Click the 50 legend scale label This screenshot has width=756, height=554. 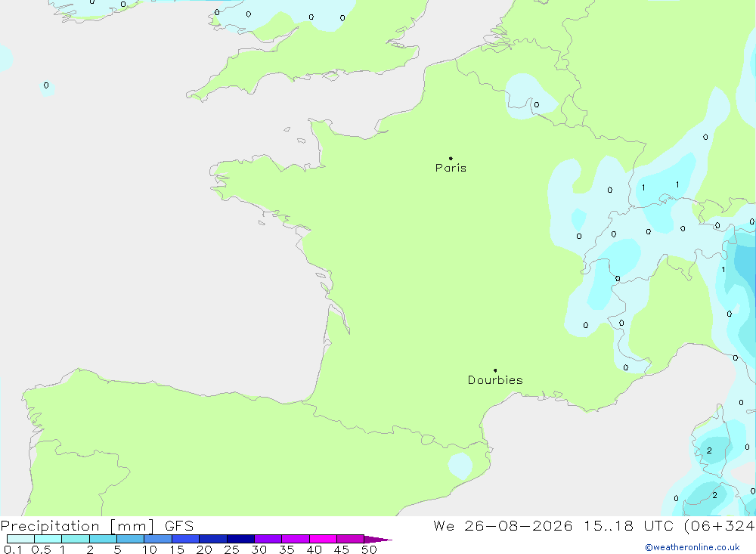coord(369,549)
